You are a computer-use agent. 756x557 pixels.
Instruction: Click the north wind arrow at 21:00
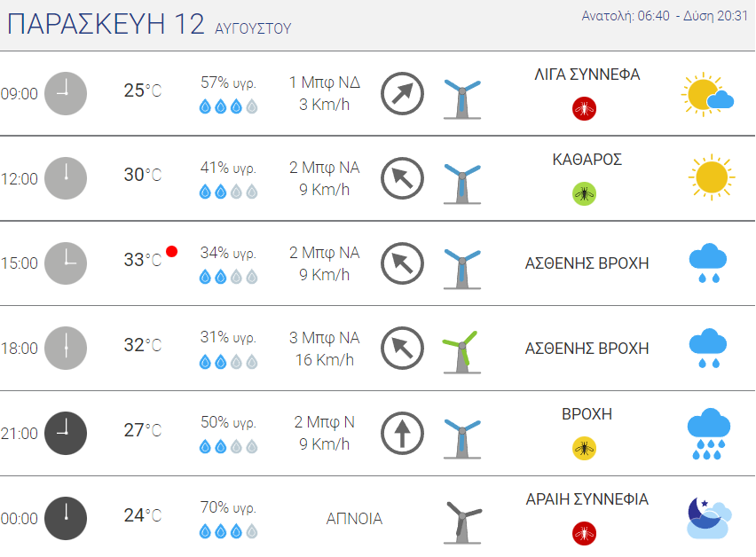tap(402, 434)
